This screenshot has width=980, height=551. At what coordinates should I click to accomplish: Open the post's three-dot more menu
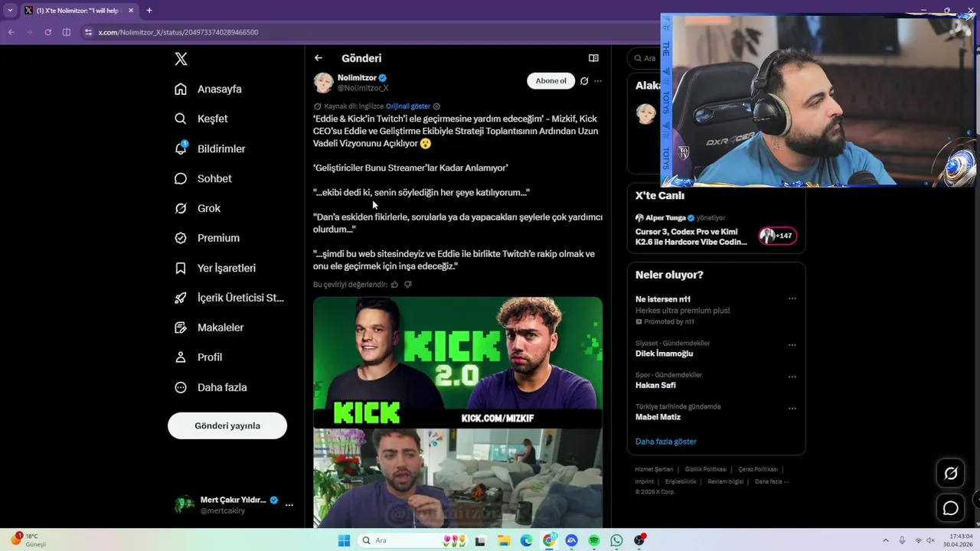(598, 81)
